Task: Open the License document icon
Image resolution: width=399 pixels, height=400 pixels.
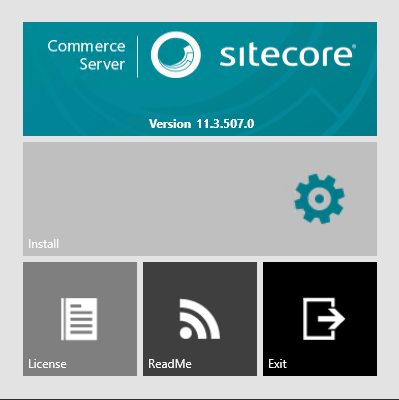Action: (x=79, y=319)
